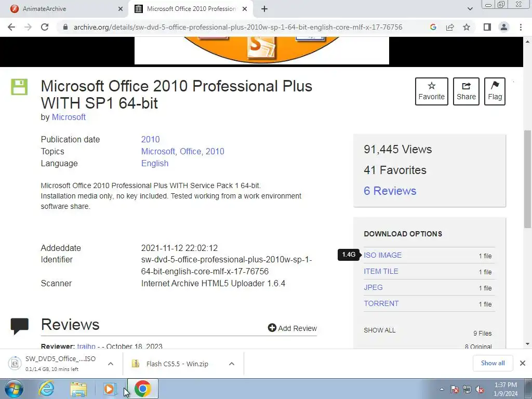Open the Chrome three-dot menu

521,27
